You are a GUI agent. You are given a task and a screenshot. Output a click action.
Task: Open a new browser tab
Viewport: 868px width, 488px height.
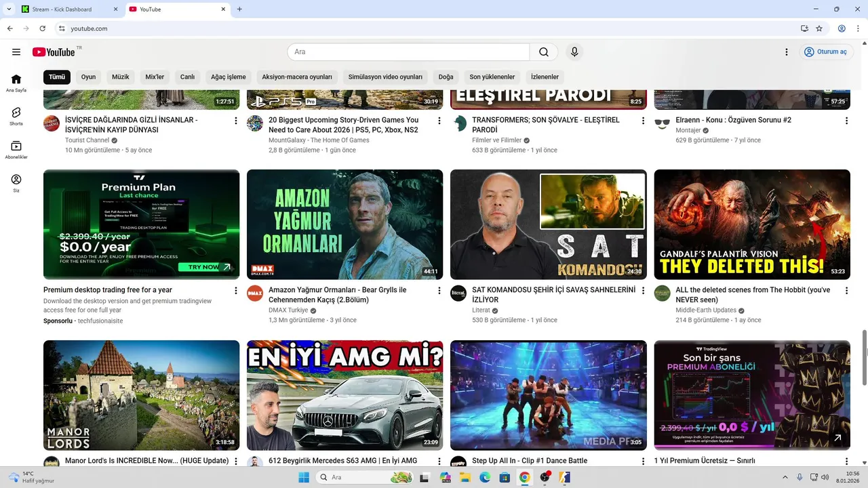239,9
